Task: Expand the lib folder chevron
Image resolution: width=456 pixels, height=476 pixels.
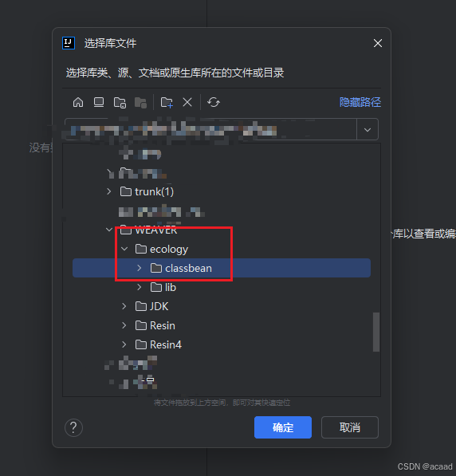Action: [140, 287]
